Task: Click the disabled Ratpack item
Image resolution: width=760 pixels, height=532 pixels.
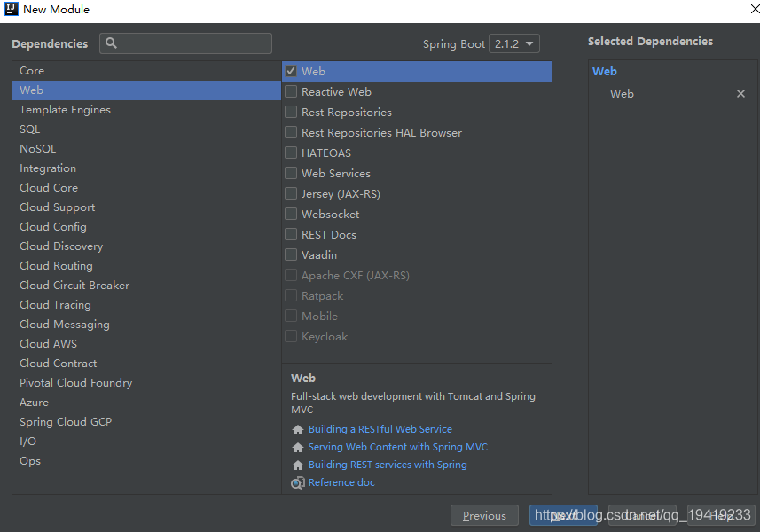Action: coord(417,295)
